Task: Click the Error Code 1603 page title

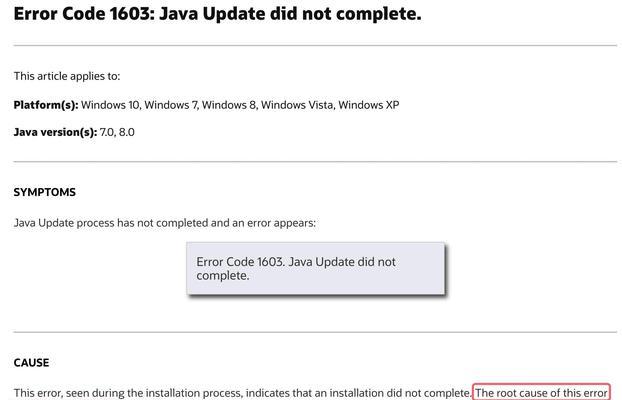Action: pos(217,14)
